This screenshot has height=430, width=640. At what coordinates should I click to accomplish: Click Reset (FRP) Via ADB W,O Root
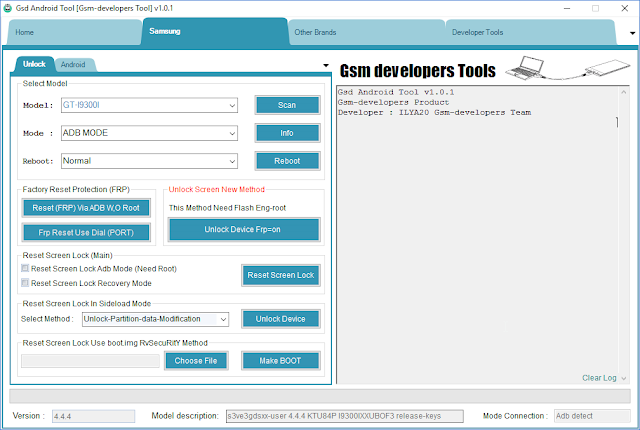point(86,208)
